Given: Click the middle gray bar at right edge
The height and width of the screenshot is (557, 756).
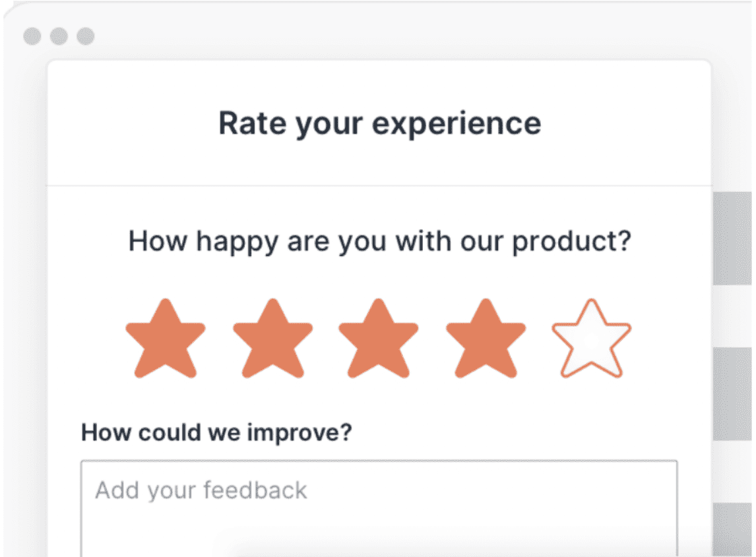Looking at the screenshot, I should (732, 393).
